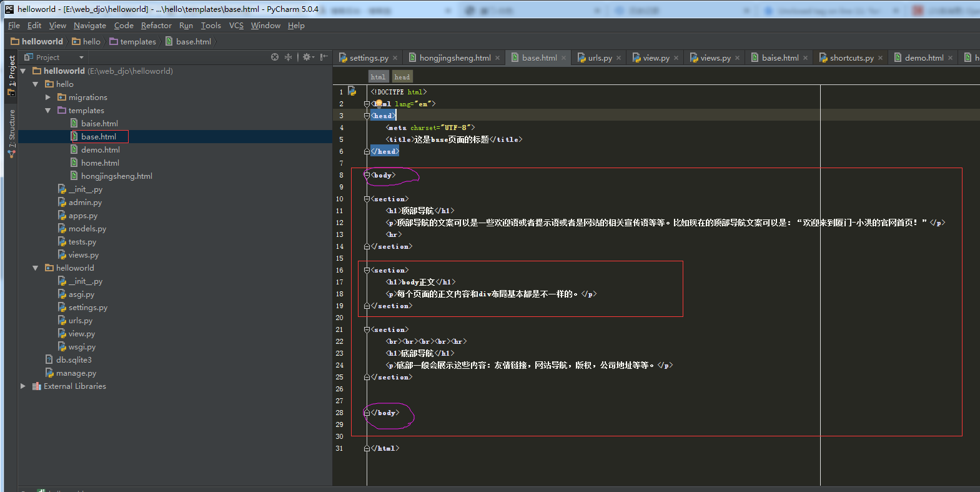This screenshot has width=980, height=492.
Task: Click the base.html breadcrumb in navigation bar
Action: 188,42
